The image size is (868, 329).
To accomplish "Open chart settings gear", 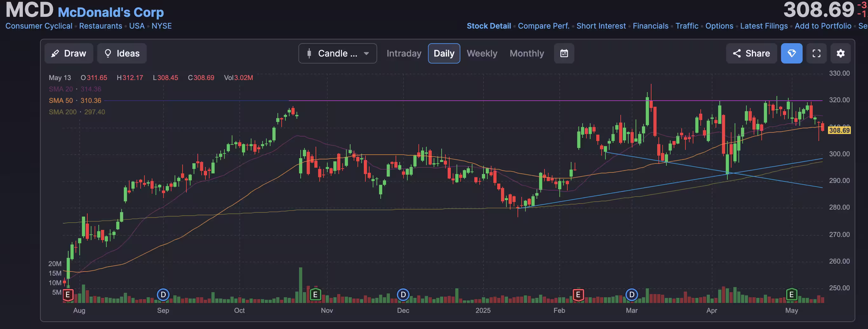I will (841, 53).
